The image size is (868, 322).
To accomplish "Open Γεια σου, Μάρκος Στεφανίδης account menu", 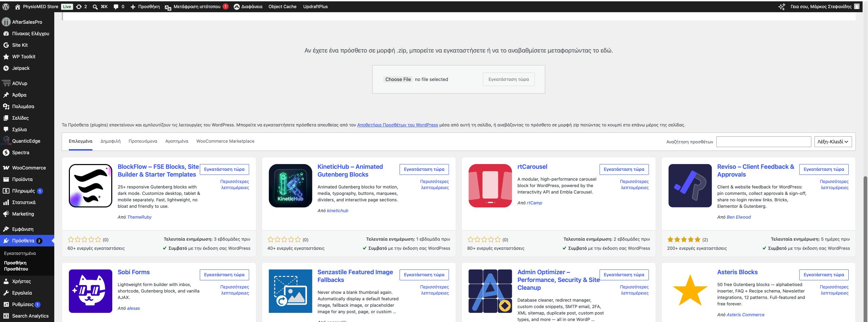I will pyautogui.click(x=825, y=6).
